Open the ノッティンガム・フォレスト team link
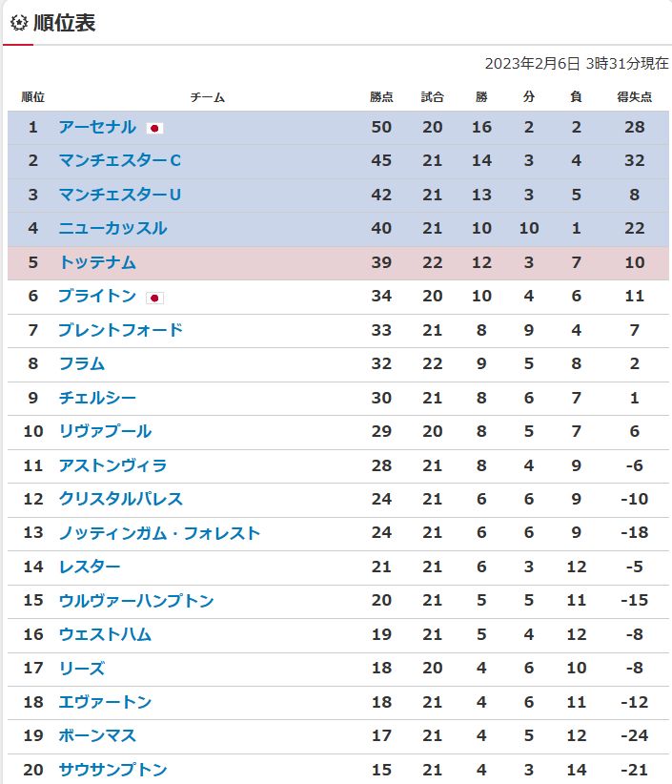Screen dimensions: 672x784 click(159, 533)
